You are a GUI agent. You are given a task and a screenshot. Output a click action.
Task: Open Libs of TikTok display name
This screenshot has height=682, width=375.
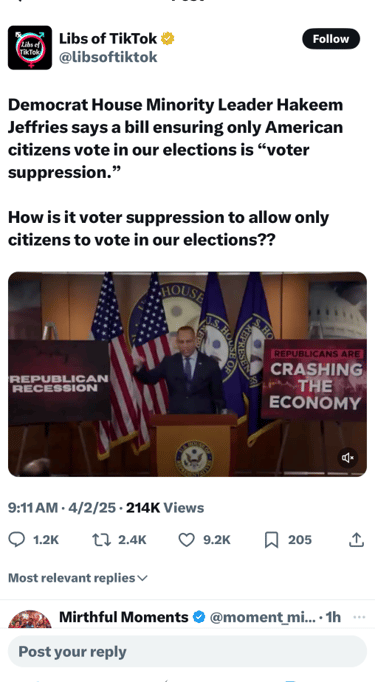(x=108, y=39)
